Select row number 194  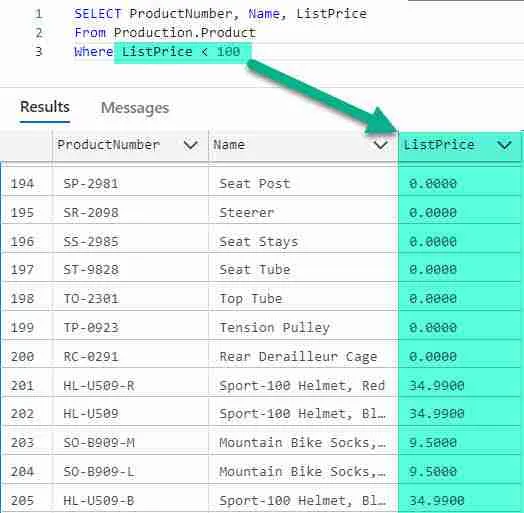click(x=22, y=183)
